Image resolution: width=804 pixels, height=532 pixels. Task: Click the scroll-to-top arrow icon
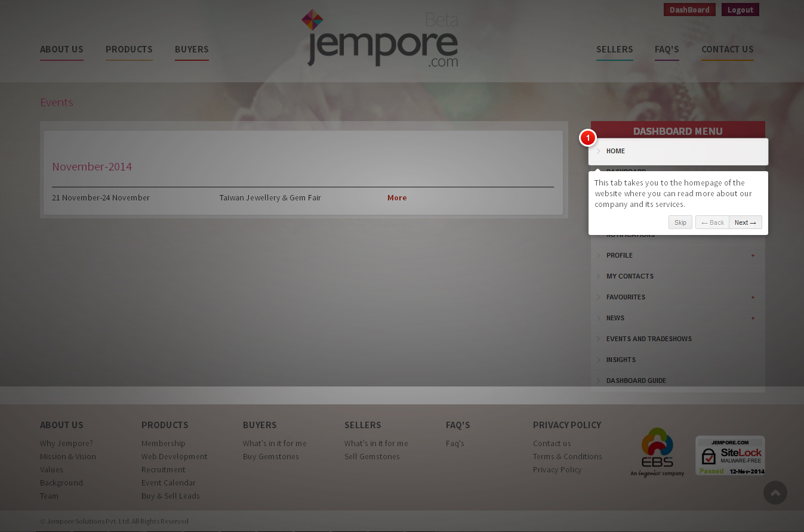775,493
